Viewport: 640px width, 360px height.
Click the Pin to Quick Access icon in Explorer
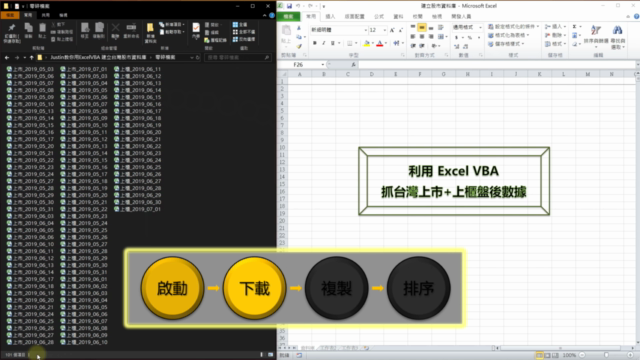11,29
